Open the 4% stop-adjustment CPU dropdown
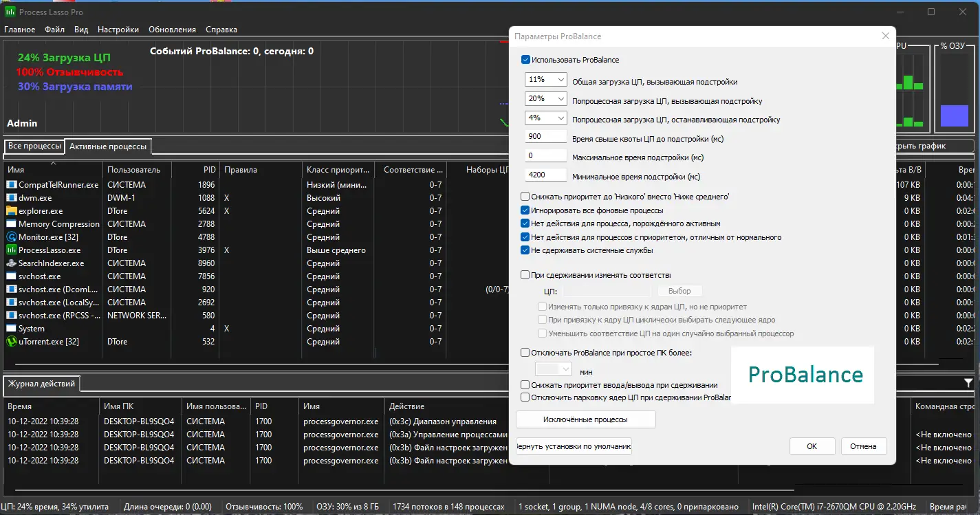Screen dimensions: 980x515 545,118
